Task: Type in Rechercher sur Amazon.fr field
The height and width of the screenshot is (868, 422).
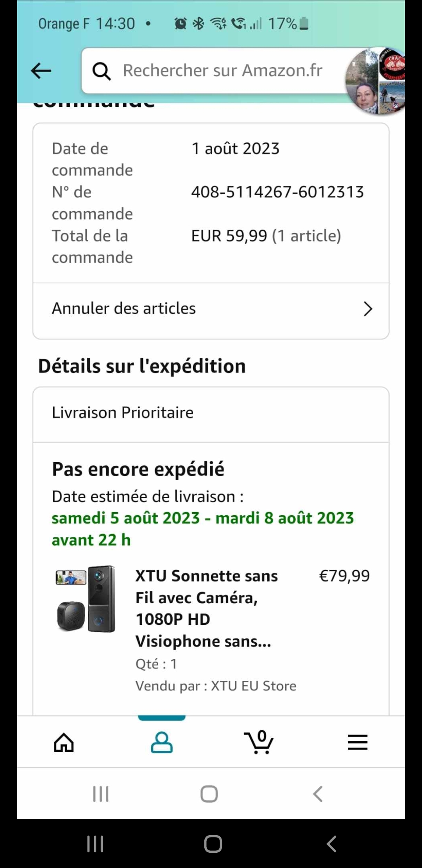Action: pyautogui.click(x=223, y=71)
